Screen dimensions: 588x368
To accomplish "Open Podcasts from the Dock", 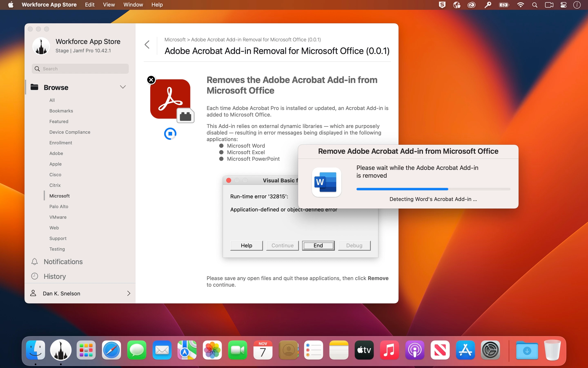I will tap(415, 350).
